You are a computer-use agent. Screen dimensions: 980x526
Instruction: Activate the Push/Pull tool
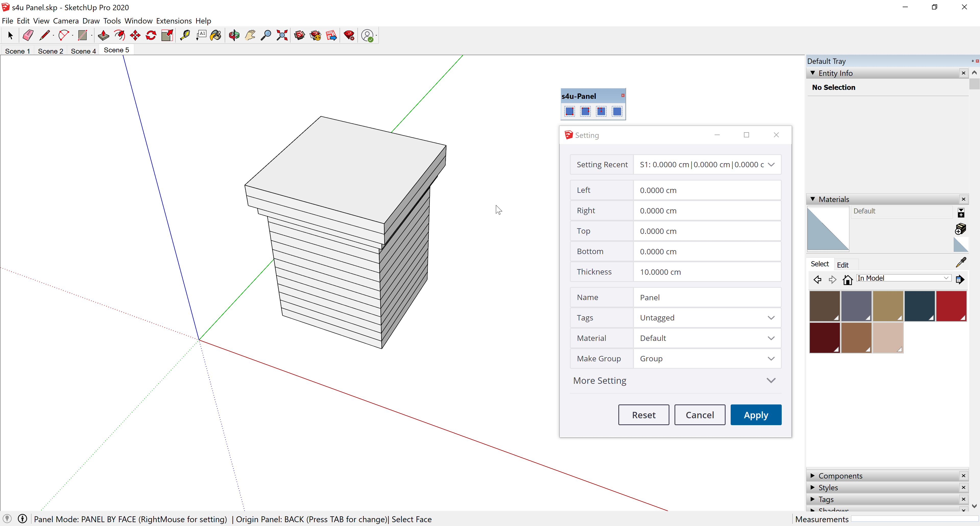[103, 35]
